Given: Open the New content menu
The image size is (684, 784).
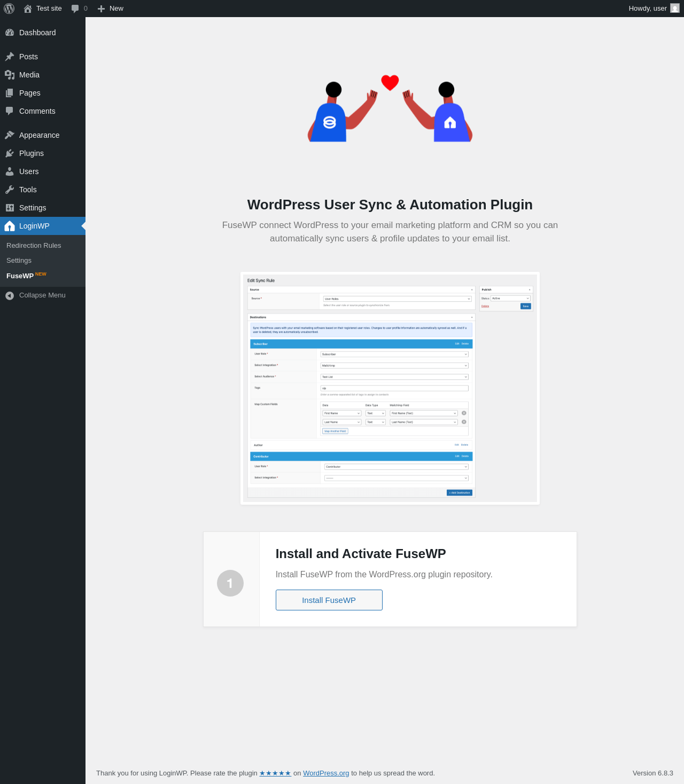Looking at the screenshot, I should 111,9.
